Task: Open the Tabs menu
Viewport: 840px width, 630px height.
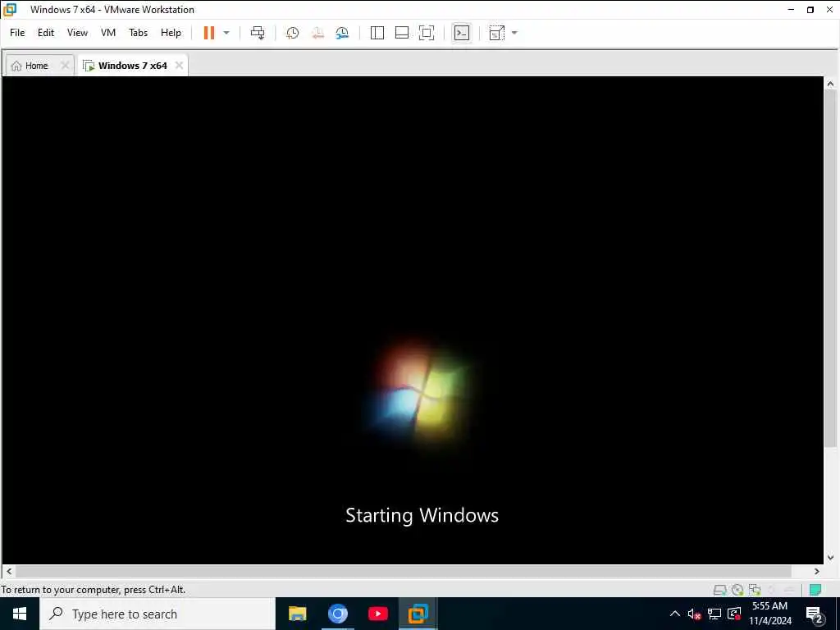Action: [x=138, y=33]
